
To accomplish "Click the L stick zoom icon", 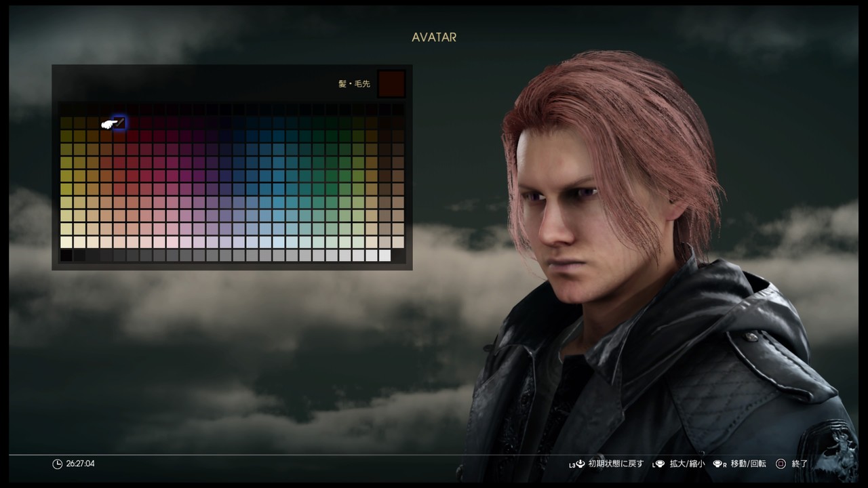I will coord(658,464).
